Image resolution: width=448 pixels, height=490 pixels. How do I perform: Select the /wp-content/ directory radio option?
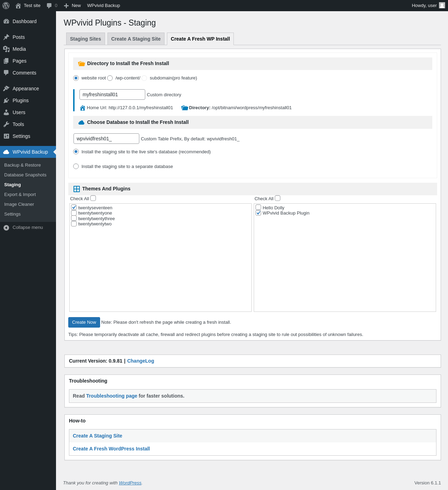[110, 78]
